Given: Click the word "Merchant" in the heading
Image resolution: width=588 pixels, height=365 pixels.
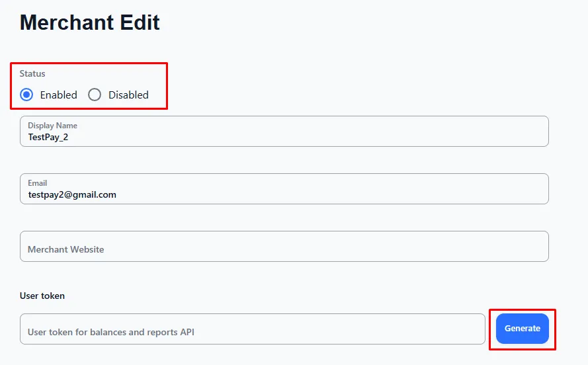Looking at the screenshot, I should (x=65, y=22).
